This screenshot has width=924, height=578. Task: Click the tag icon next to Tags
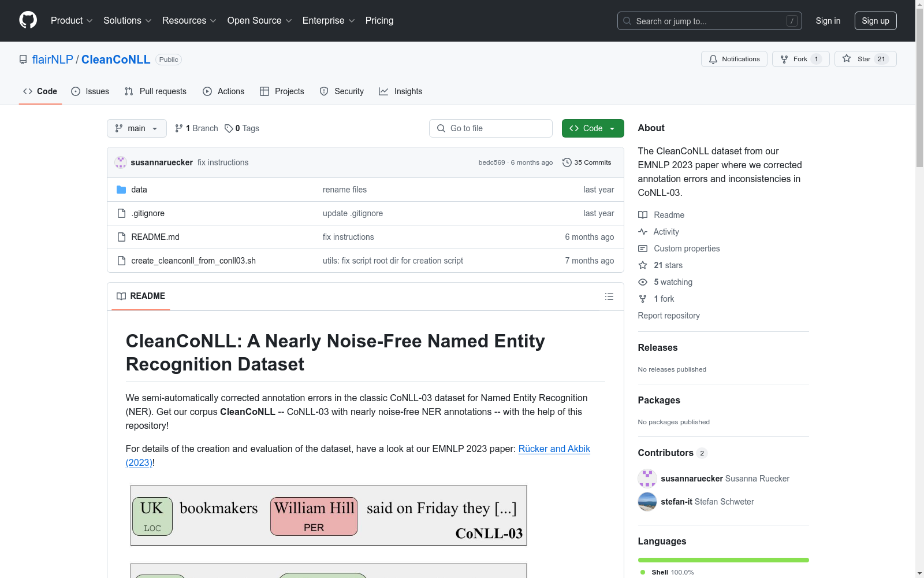[229, 128]
